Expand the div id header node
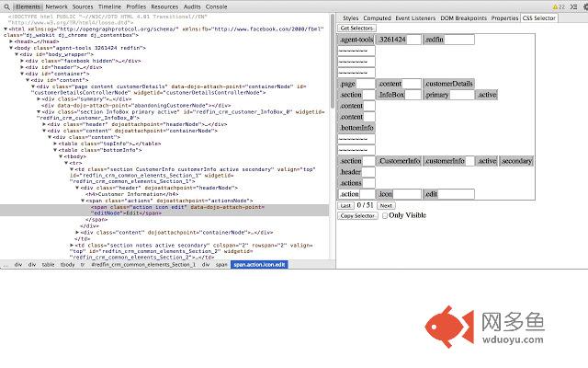This screenshot has width=588, height=368. [x=22, y=67]
